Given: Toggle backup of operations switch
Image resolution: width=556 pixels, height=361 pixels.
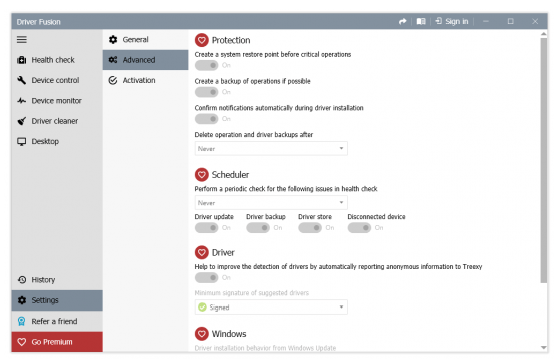Looking at the screenshot, I should (x=206, y=92).
